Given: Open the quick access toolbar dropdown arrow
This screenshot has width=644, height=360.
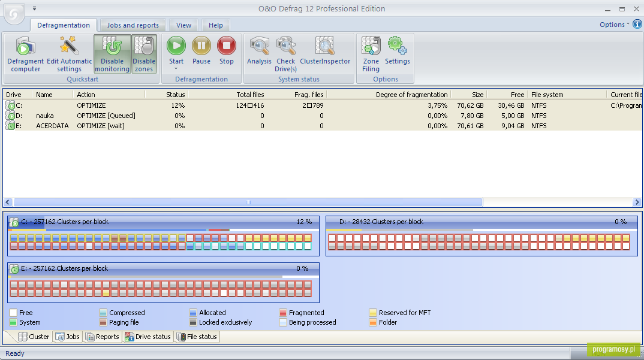Looking at the screenshot, I should tap(35, 8).
